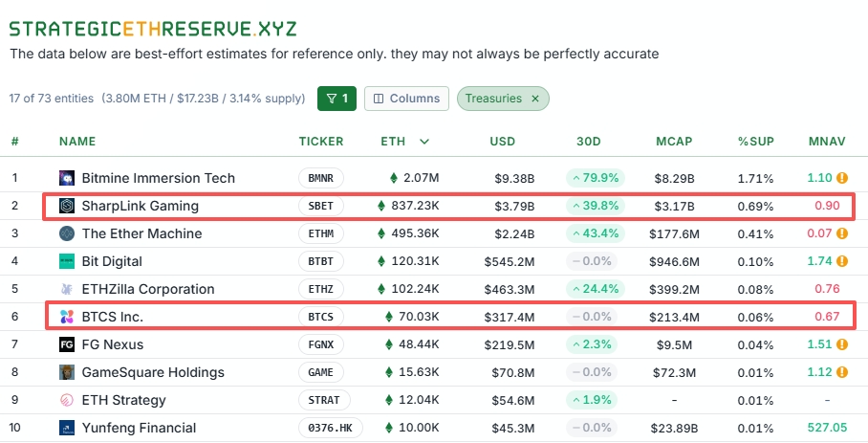Viewport: 868px width, 443px height.
Task: Click the orange MNAV warning icon for Bitmine
Action: click(842, 178)
